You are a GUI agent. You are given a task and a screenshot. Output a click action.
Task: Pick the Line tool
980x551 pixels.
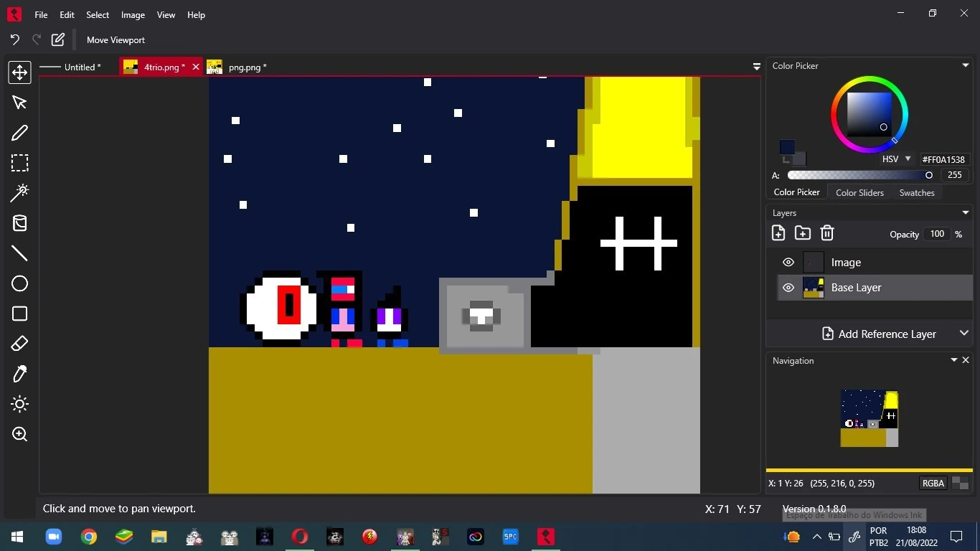tap(19, 253)
